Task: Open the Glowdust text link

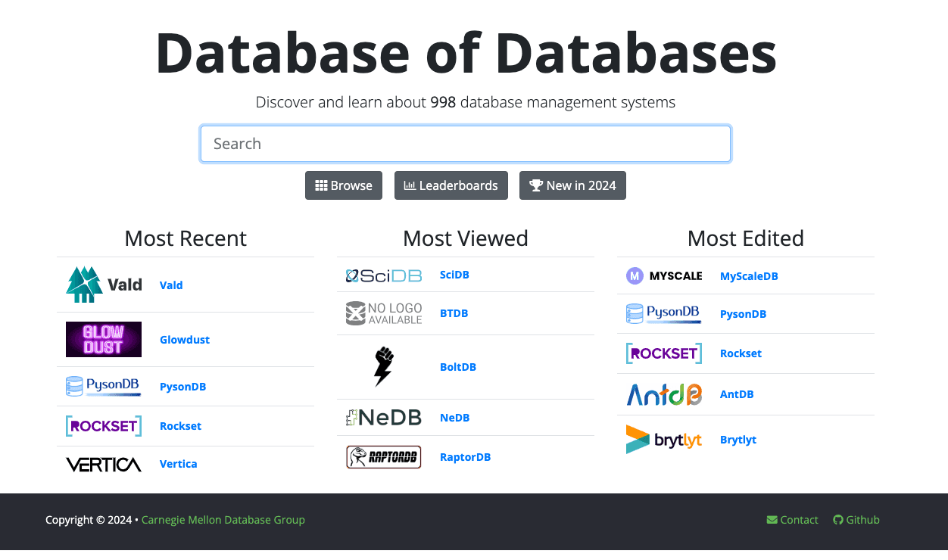Action: (185, 340)
